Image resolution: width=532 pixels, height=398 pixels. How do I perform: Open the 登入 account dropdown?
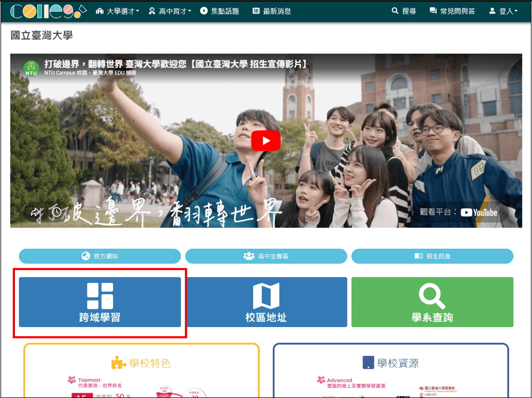coord(503,11)
